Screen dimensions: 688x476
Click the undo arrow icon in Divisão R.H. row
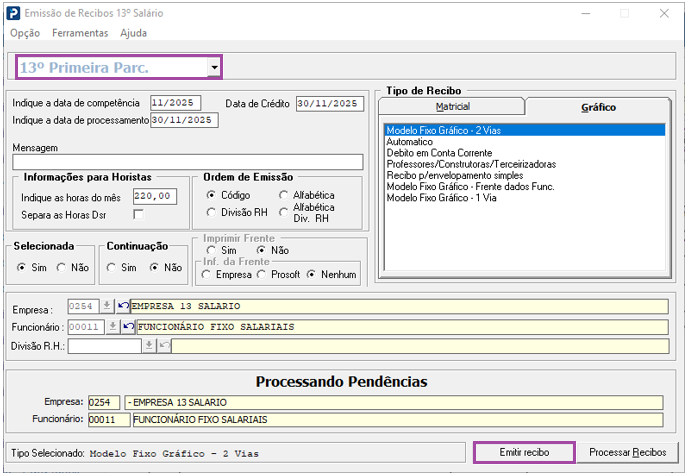point(164,345)
